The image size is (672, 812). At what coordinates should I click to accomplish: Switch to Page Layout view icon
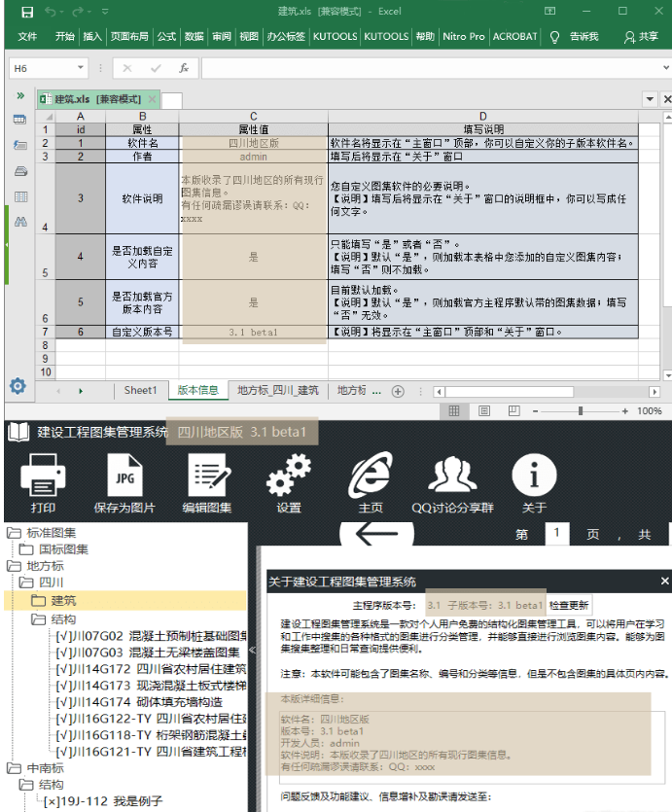tap(484, 410)
